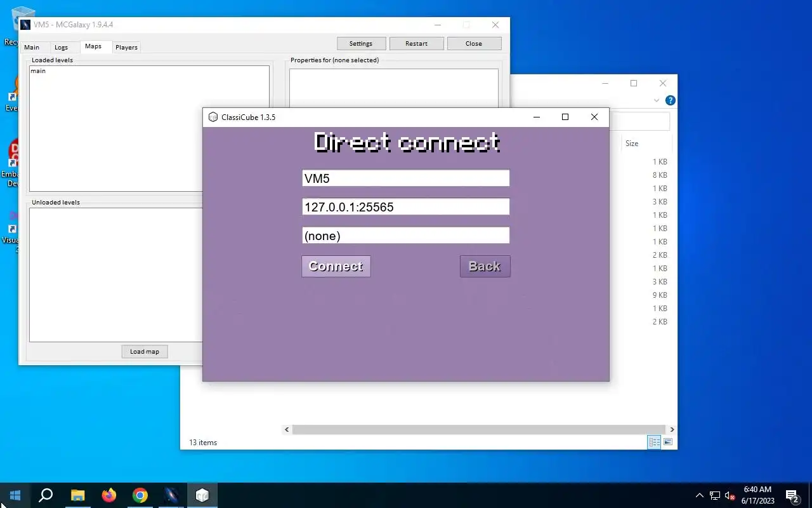812x508 pixels.
Task: Open the notification center icon
Action: click(792, 495)
